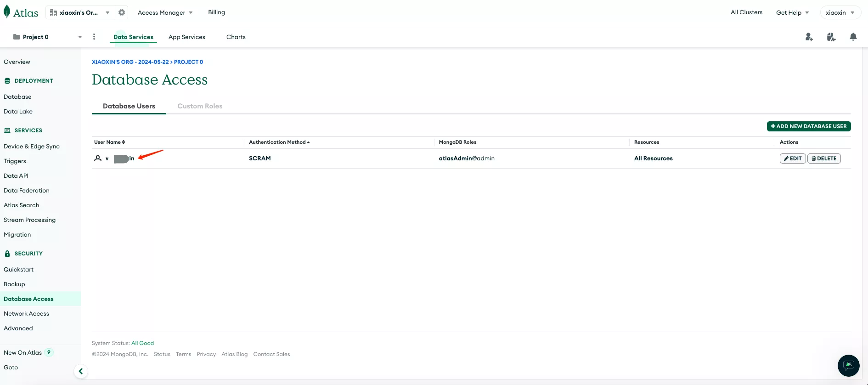Click the SCRAM authentication cell
Image resolution: width=868 pixels, height=385 pixels.
click(260, 159)
